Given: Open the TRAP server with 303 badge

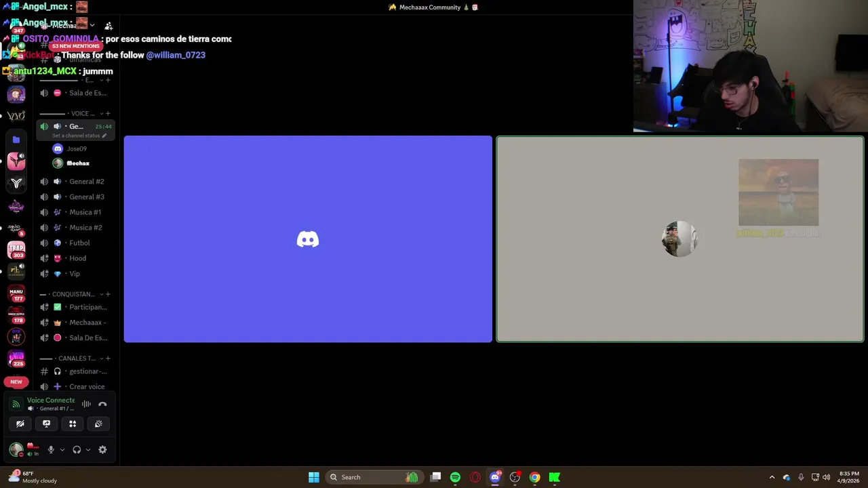Looking at the screenshot, I should 16,249.
